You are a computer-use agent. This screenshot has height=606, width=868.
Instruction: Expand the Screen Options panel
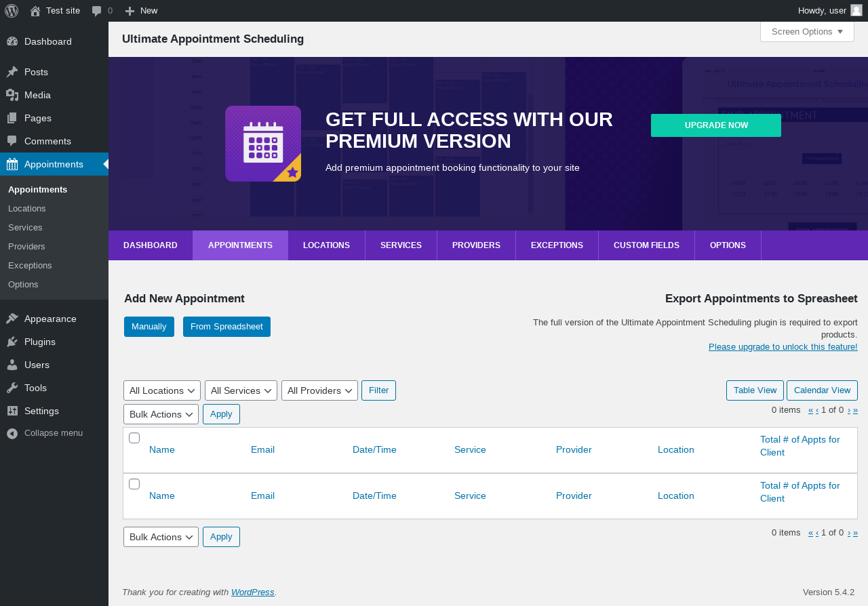click(807, 31)
